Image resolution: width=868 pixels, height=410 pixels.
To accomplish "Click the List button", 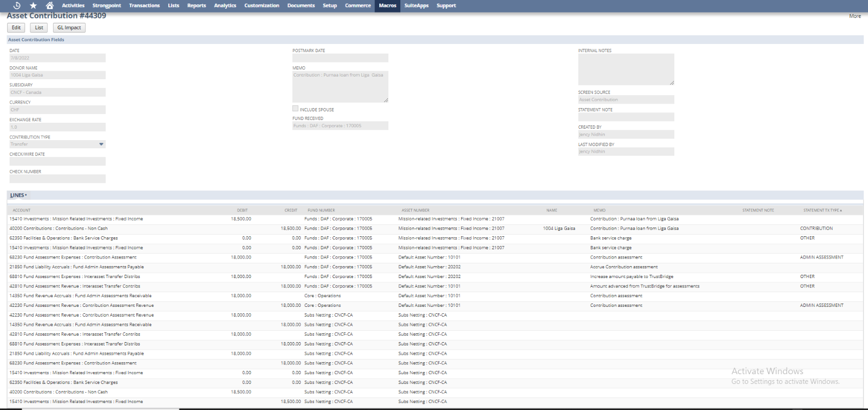I will (x=39, y=28).
